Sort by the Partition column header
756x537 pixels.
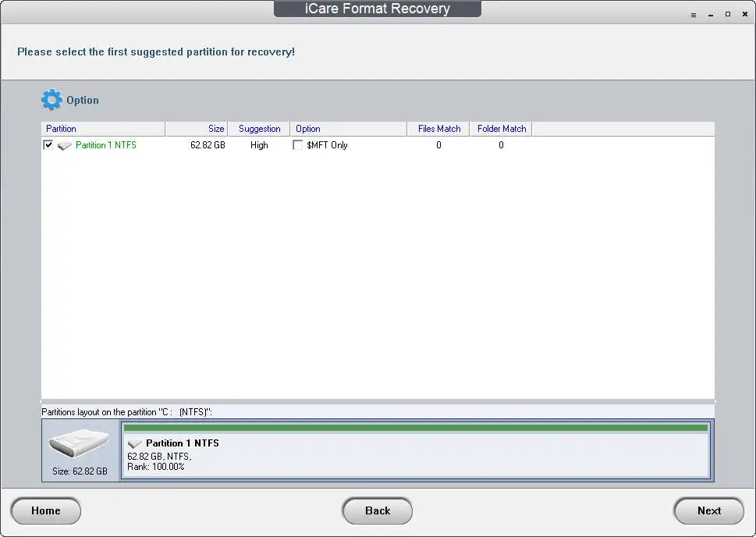[x=103, y=129]
